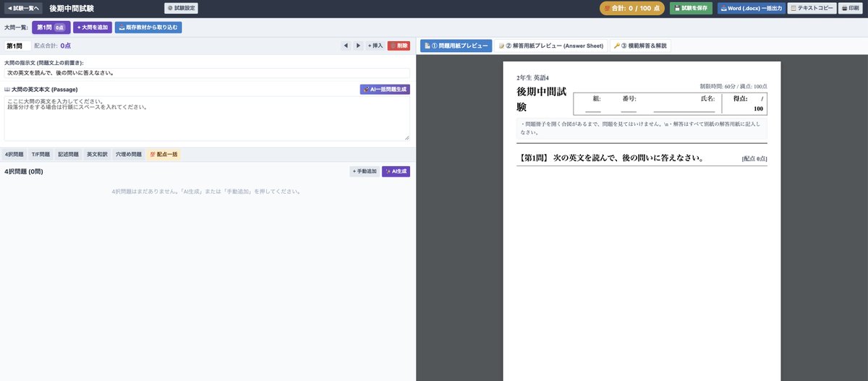
Task: Insert a section with + 挿入
Action: click(x=375, y=46)
